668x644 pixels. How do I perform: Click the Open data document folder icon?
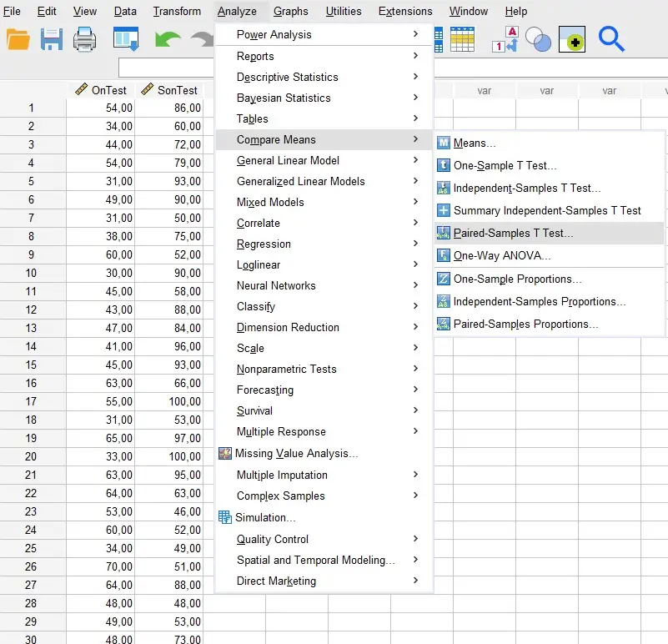coord(18,40)
